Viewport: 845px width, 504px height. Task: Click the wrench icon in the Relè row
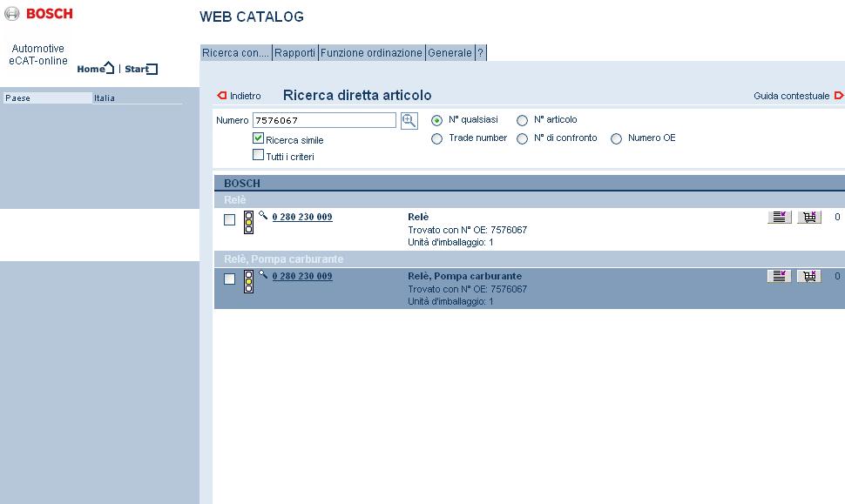click(263, 215)
